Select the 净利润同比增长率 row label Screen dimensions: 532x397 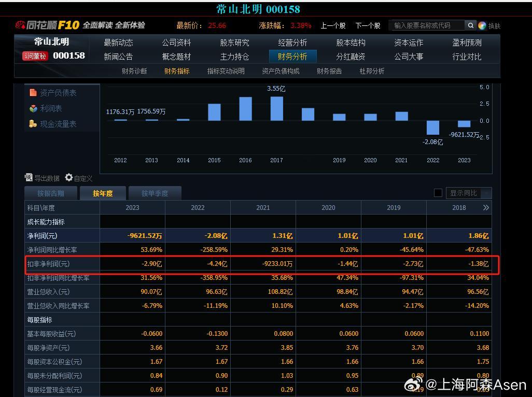tap(52, 250)
